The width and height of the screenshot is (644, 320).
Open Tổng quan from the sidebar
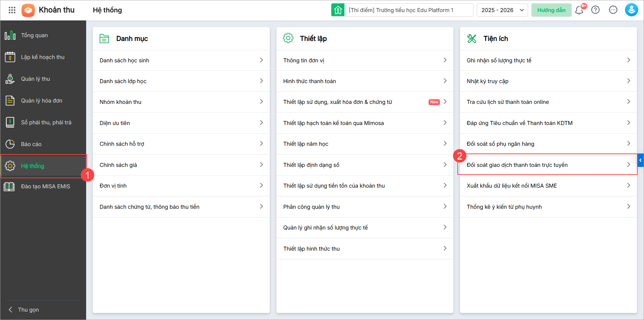(34, 35)
